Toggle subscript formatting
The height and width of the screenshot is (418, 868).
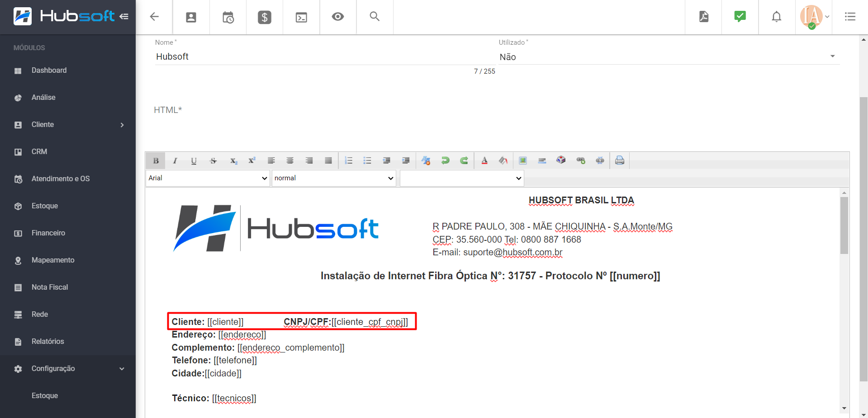pyautogui.click(x=233, y=160)
